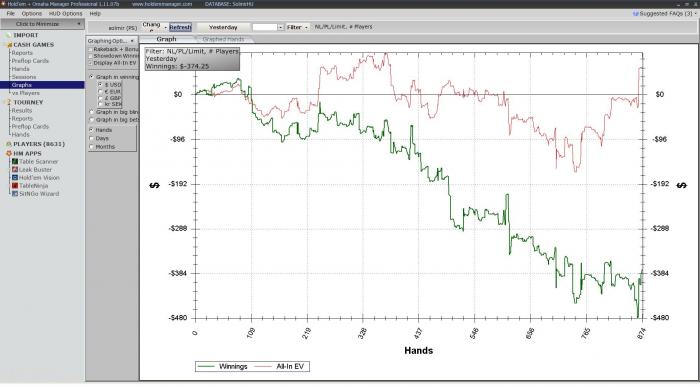Open Cash Games Reports
Viewport: 700px width, 387px height.
[x=22, y=53]
